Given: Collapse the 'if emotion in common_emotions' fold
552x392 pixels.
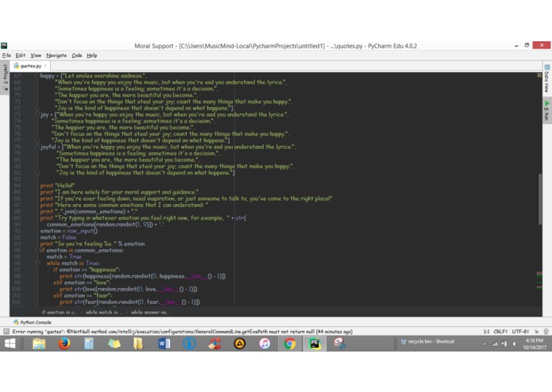Looking at the screenshot, I should click(37, 250).
